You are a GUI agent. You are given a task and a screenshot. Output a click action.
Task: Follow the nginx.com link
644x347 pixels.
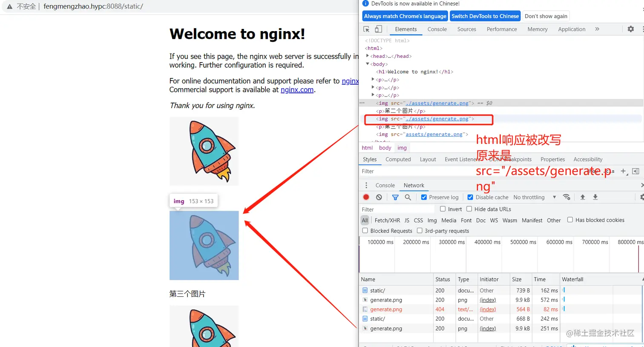[297, 90]
